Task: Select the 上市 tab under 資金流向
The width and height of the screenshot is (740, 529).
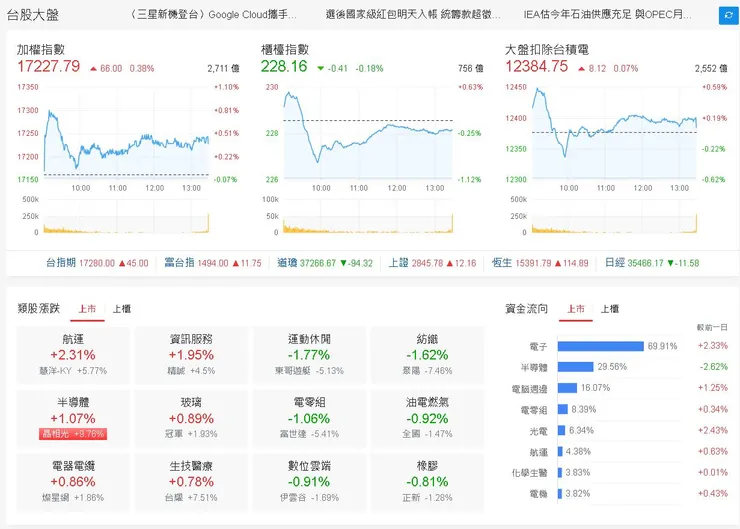Action: 575,309
